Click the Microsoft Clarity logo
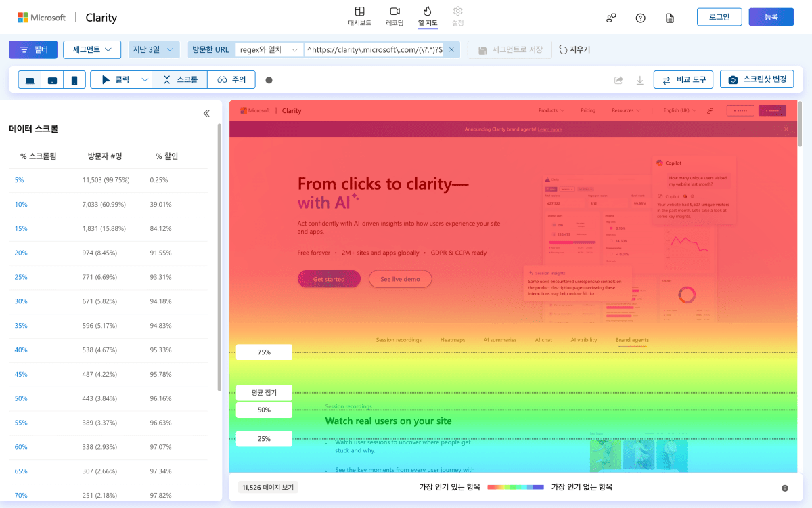The image size is (812, 508). point(68,18)
